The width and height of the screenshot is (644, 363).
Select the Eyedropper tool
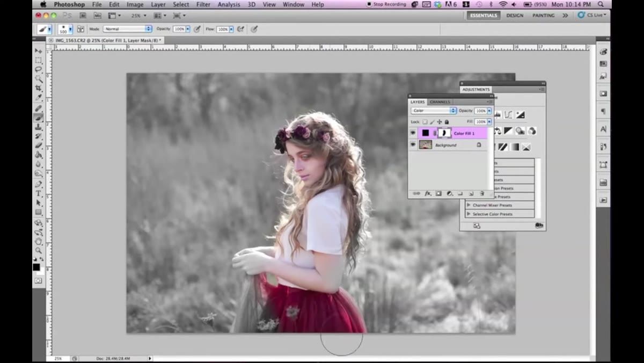pyautogui.click(x=38, y=98)
